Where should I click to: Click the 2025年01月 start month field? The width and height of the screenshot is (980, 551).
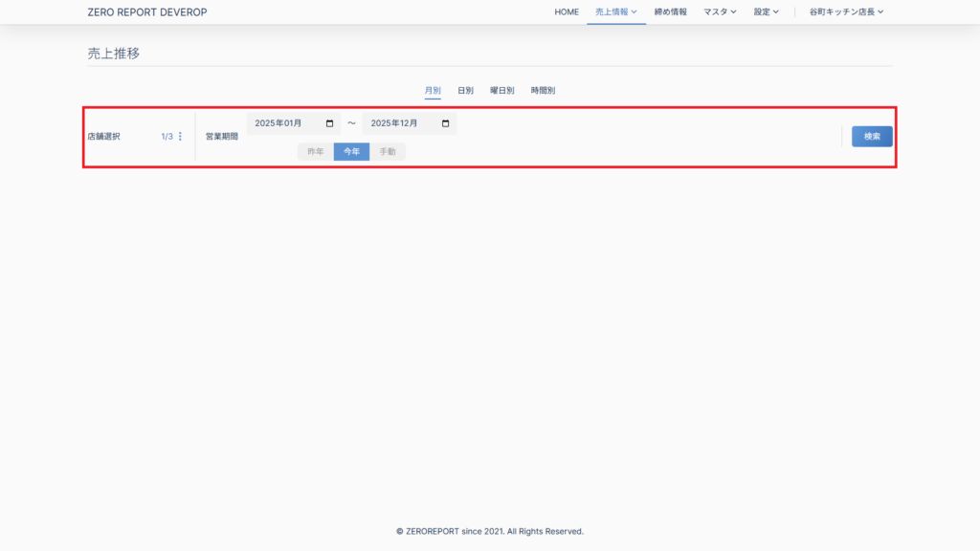pyautogui.click(x=282, y=123)
